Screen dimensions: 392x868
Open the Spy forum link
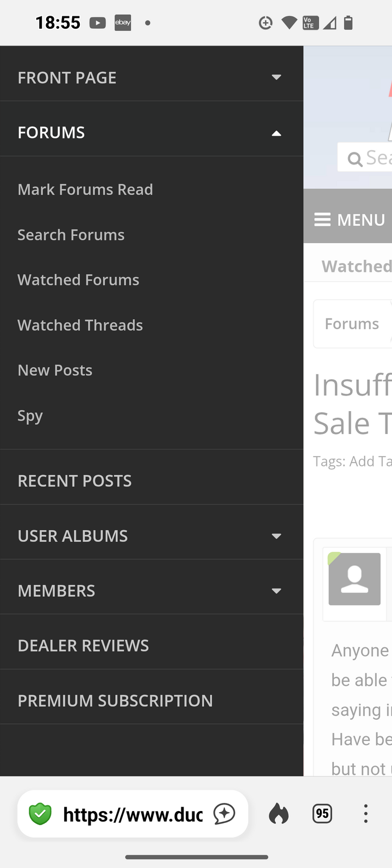tap(30, 416)
